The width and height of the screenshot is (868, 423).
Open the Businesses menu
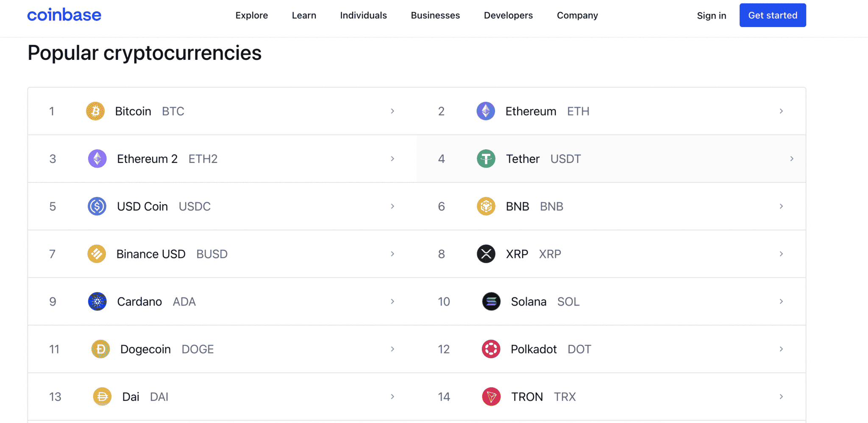(x=435, y=16)
